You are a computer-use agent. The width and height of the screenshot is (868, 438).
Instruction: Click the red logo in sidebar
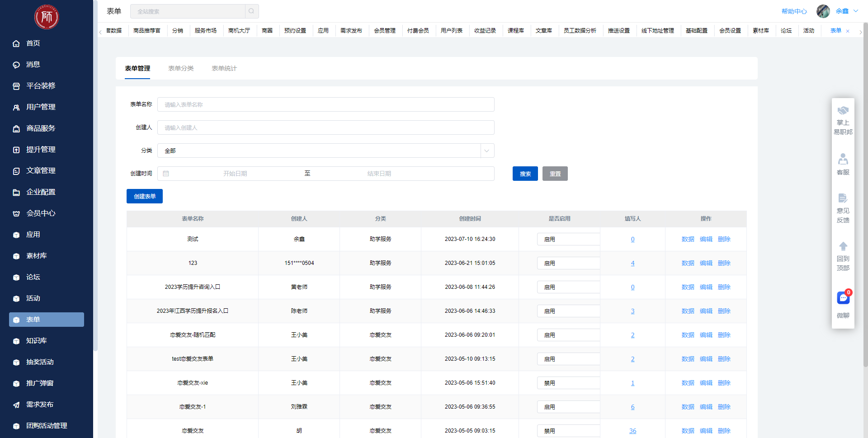(47, 17)
